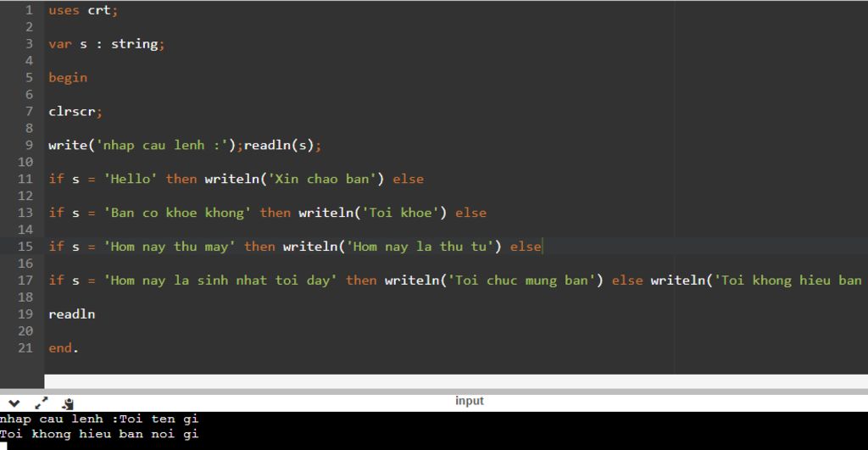Click the 'nhap cau lenh :' string literal
This screenshot has width=868, height=450.
click(162, 145)
